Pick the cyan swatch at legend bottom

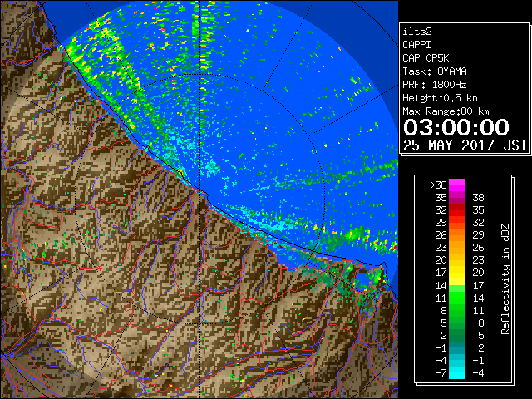tap(457, 372)
